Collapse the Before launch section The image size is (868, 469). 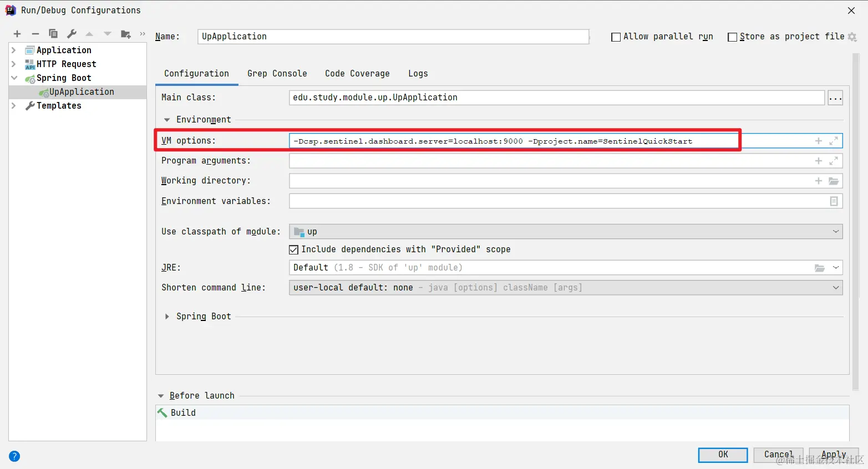pyautogui.click(x=161, y=396)
